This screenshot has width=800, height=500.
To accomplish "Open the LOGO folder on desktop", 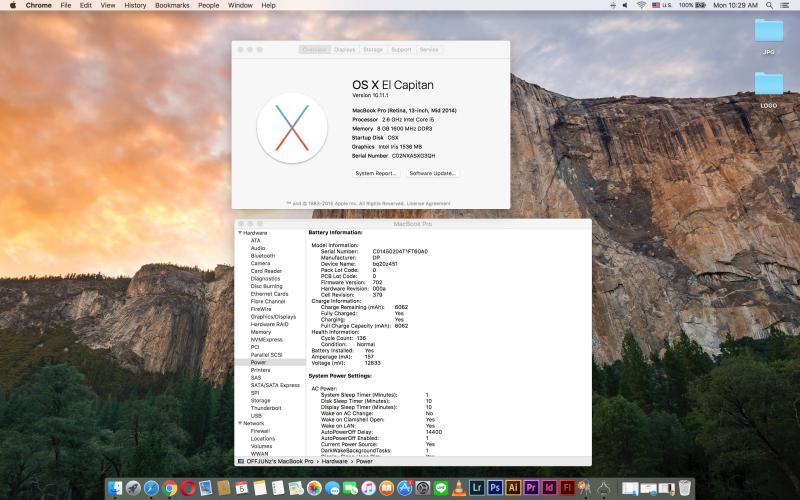I will tap(769, 84).
